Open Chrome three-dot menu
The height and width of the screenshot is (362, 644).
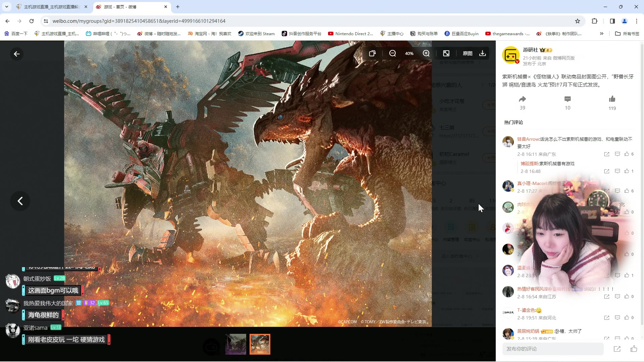coord(636,21)
